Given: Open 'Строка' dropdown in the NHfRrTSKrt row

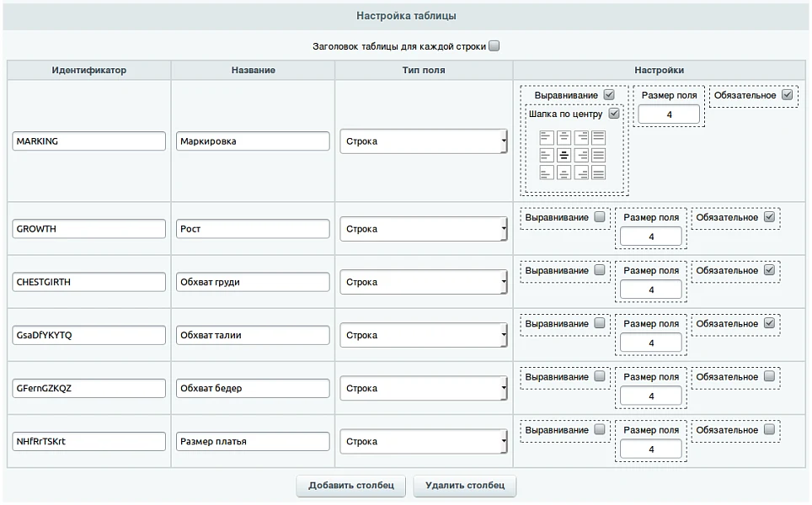Looking at the screenshot, I should (x=424, y=441).
